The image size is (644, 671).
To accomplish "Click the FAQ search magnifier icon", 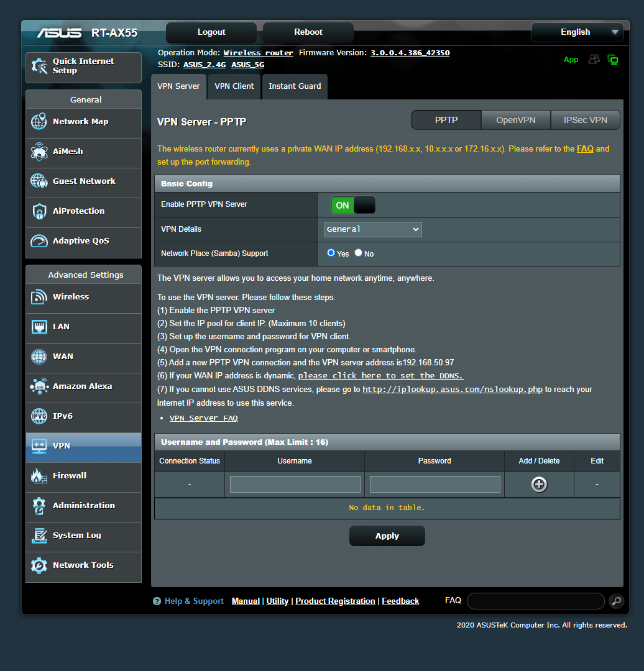I will (x=617, y=601).
